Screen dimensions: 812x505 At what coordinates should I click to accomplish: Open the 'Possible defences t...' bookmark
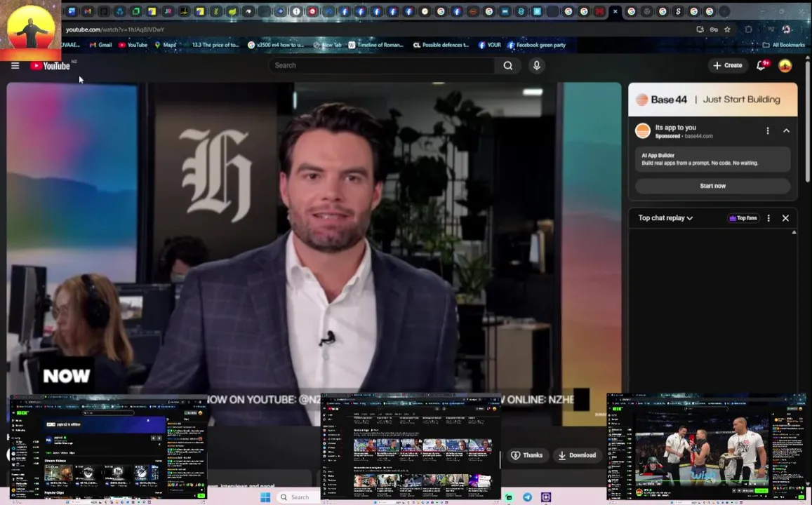441,45
